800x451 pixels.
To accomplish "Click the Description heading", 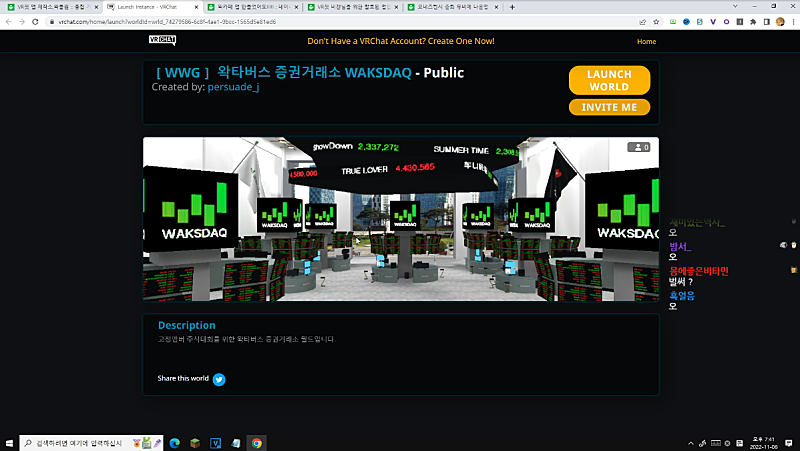I will pyautogui.click(x=187, y=325).
